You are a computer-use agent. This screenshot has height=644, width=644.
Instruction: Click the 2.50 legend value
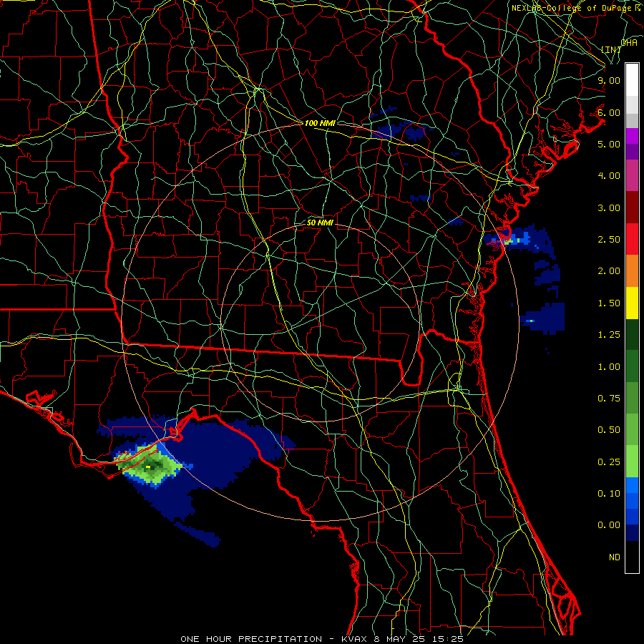(609, 240)
